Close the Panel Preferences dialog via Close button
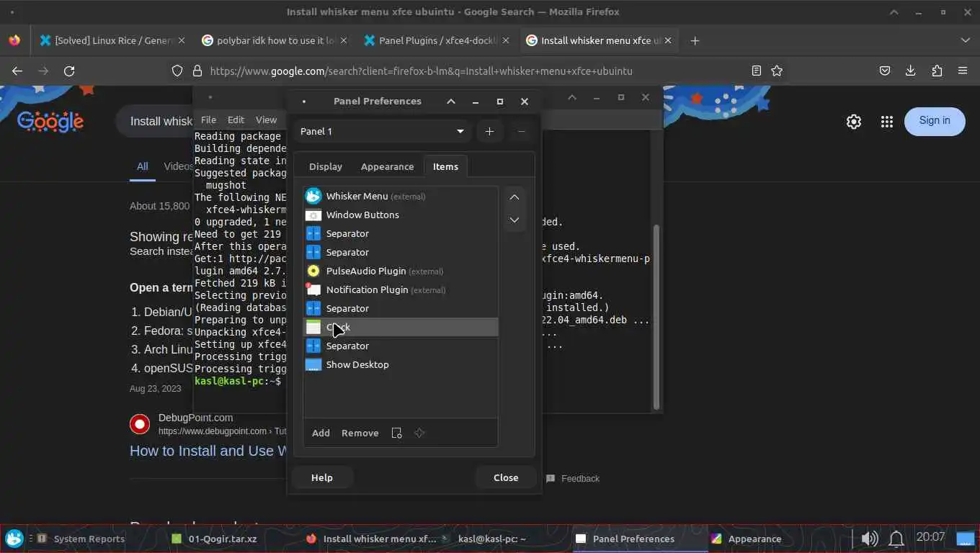Image resolution: width=980 pixels, height=553 pixels. (x=506, y=477)
